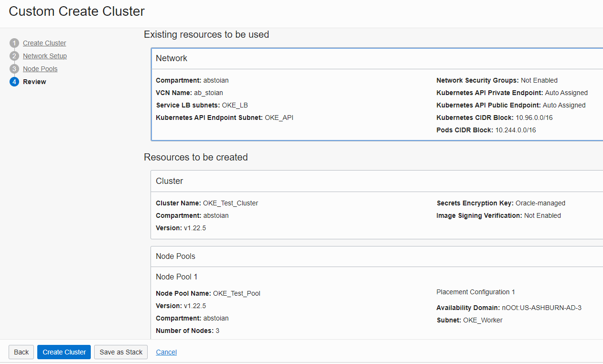Screen dimensions: 603x364
Task: Click the Save as Stack button
Action: pos(121,352)
